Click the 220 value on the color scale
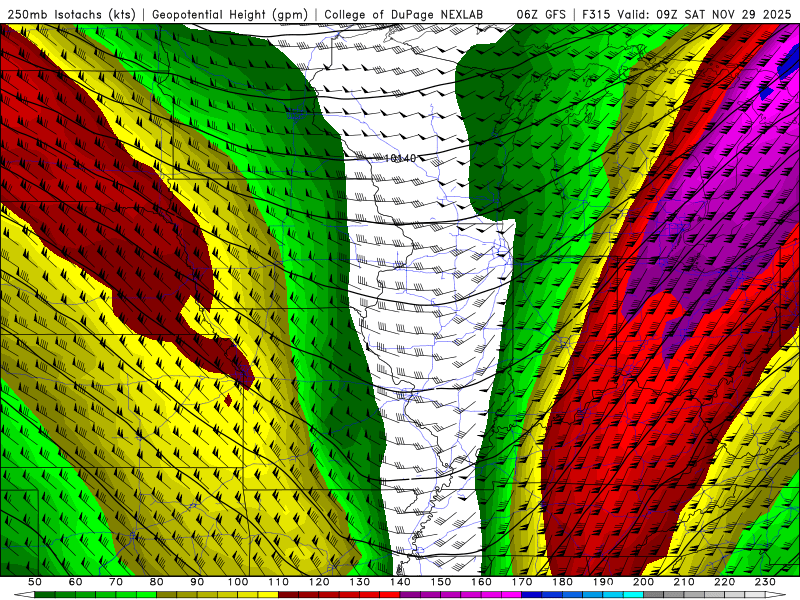800x600 pixels. [724, 582]
